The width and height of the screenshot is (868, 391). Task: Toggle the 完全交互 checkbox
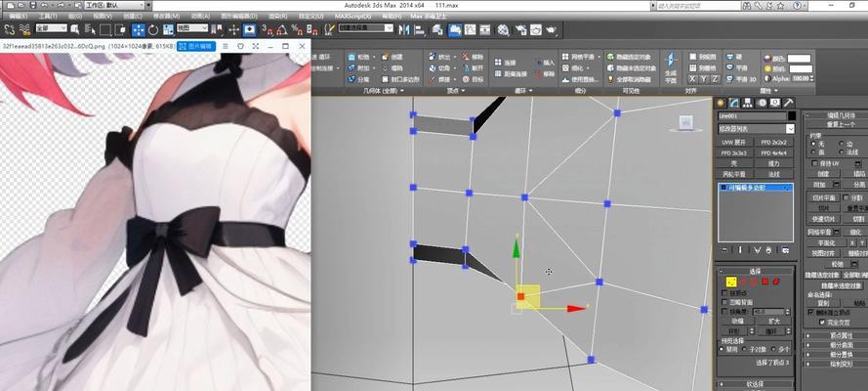822,322
